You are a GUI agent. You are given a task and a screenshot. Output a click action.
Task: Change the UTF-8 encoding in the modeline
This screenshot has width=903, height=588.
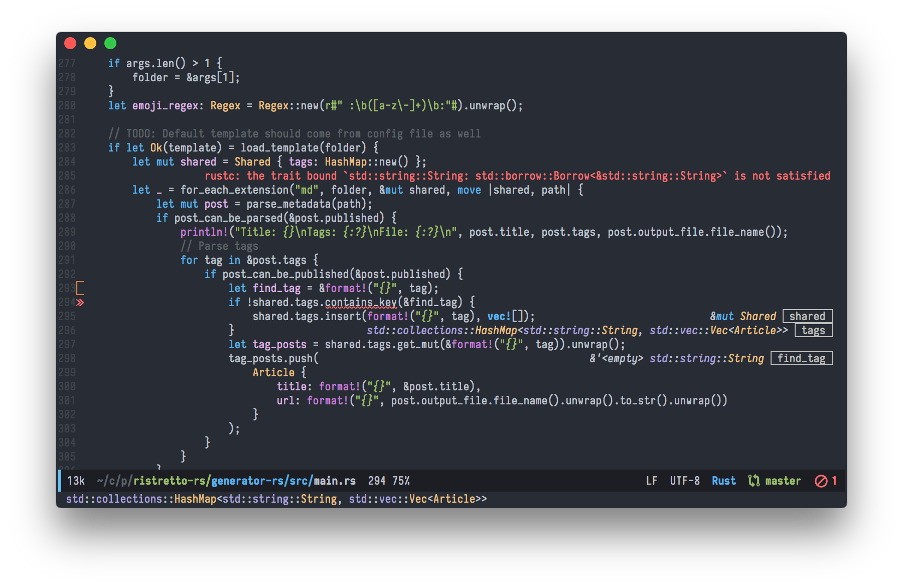(x=684, y=481)
